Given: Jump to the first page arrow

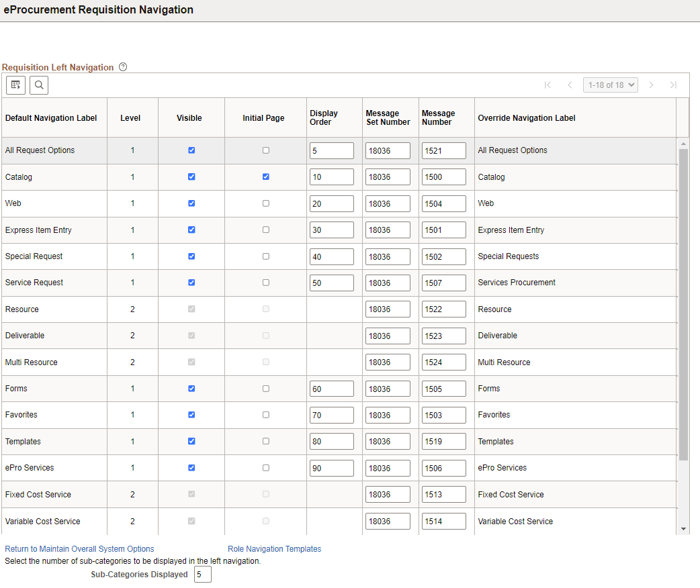Looking at the screenshot, I should 548,85.
